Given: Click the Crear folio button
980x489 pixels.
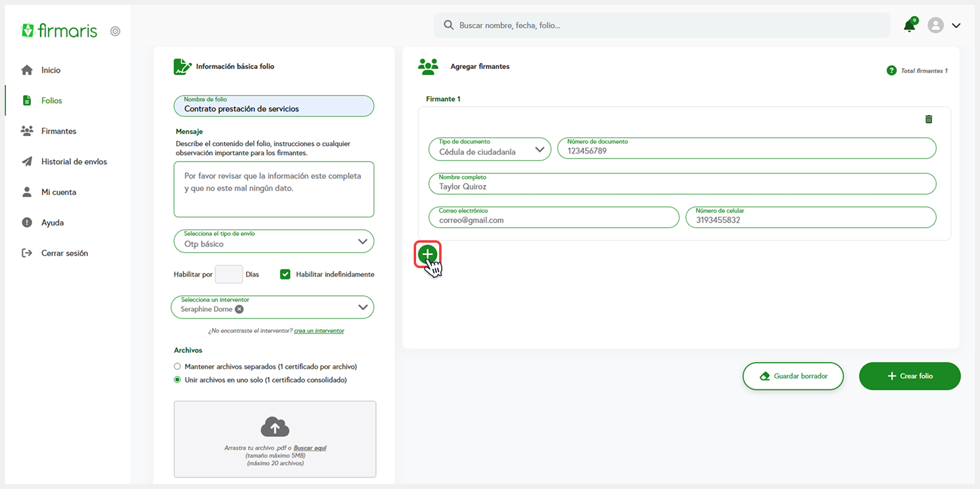Looking at the screenshot, I should [909, 376].
